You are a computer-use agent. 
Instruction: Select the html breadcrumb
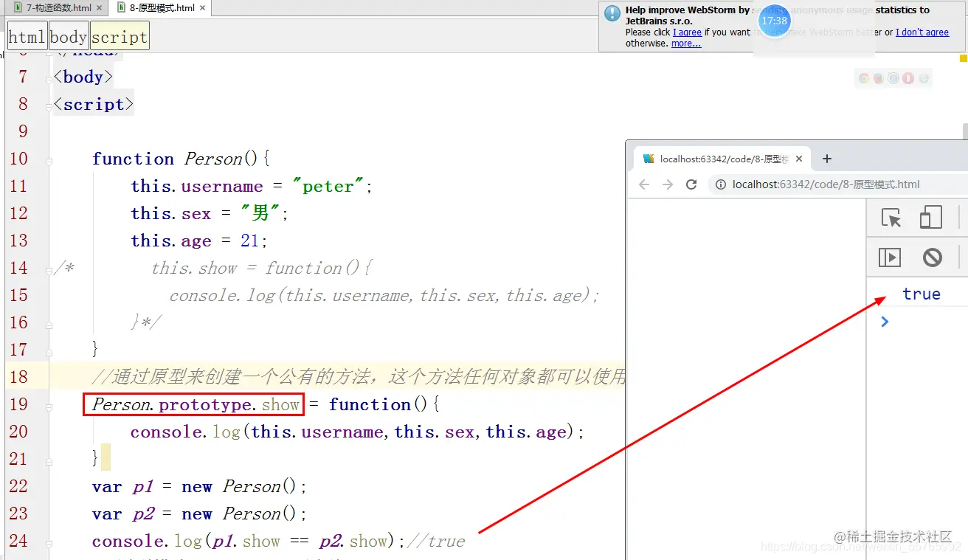click(x=27, y=37)
